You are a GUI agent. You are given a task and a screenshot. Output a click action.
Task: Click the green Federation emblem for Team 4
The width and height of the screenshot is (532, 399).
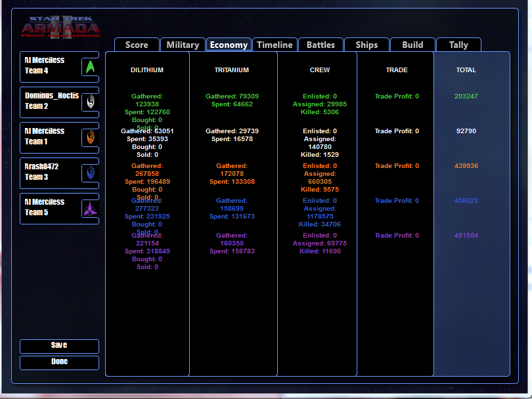pyautogui.click(x=90, y=67)
